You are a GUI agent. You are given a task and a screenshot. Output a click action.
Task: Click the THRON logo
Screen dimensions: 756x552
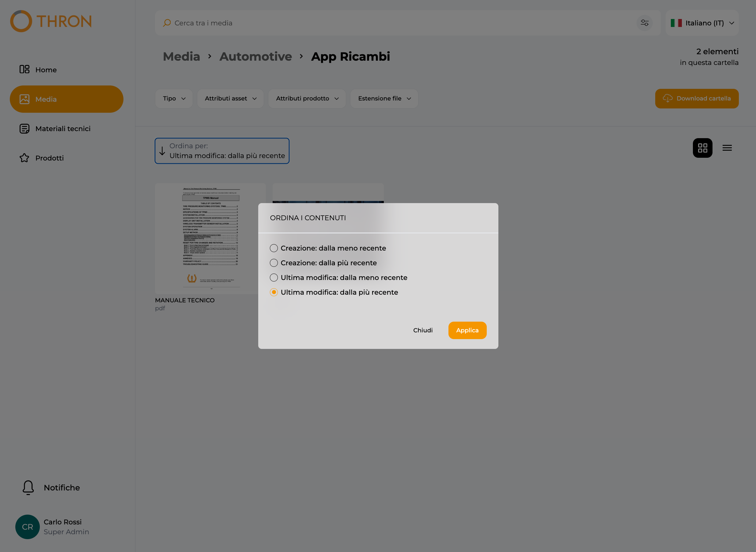(x=51, y=21)
